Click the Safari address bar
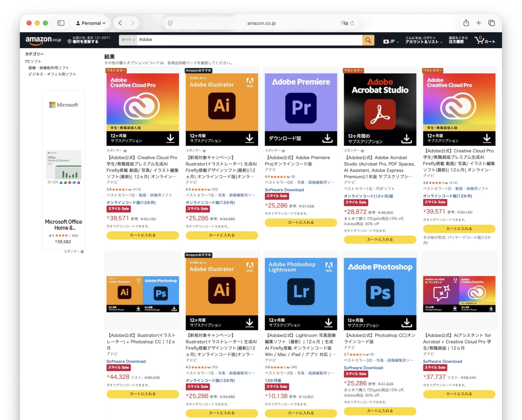Viewport: 522px width, 420px height. (261, 23)
